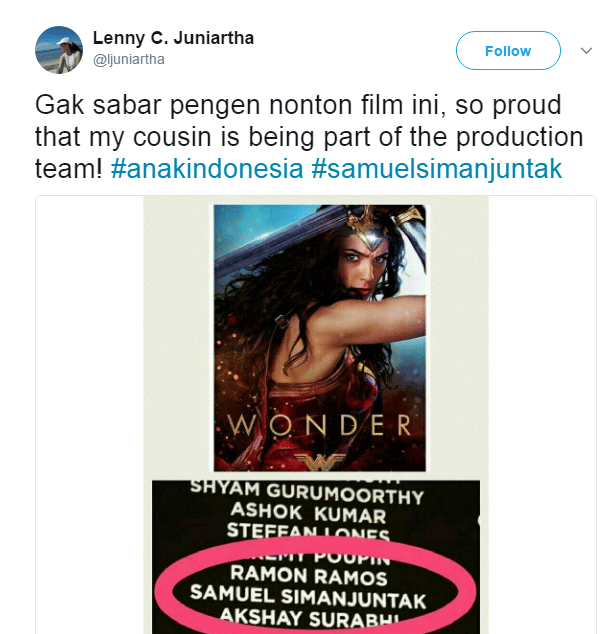The image size is (604, 634).
Task: Open the #anakindonesia hashtag
Action: pos(207,168)
